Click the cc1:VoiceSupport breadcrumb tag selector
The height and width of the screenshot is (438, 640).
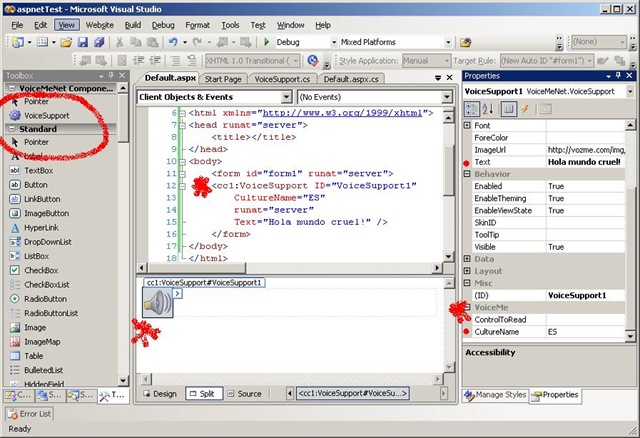click(x=353, y=393)
